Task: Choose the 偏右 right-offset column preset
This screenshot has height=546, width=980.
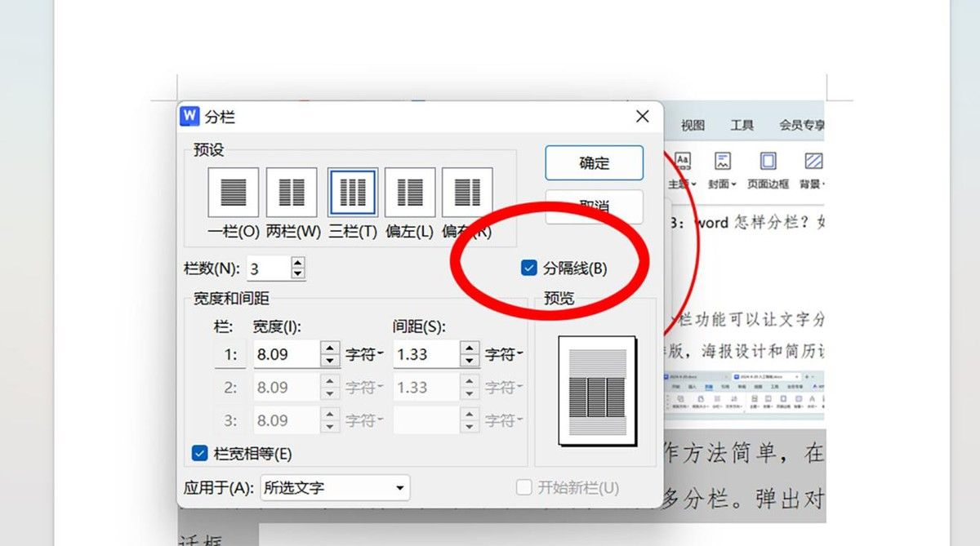Action: 467,191
